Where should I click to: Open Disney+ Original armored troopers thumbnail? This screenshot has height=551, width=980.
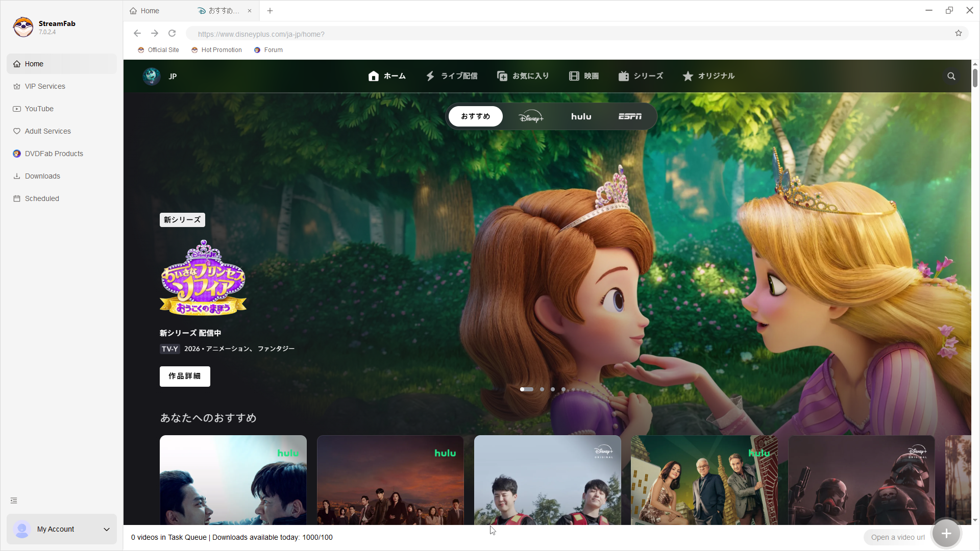point(862,480)
